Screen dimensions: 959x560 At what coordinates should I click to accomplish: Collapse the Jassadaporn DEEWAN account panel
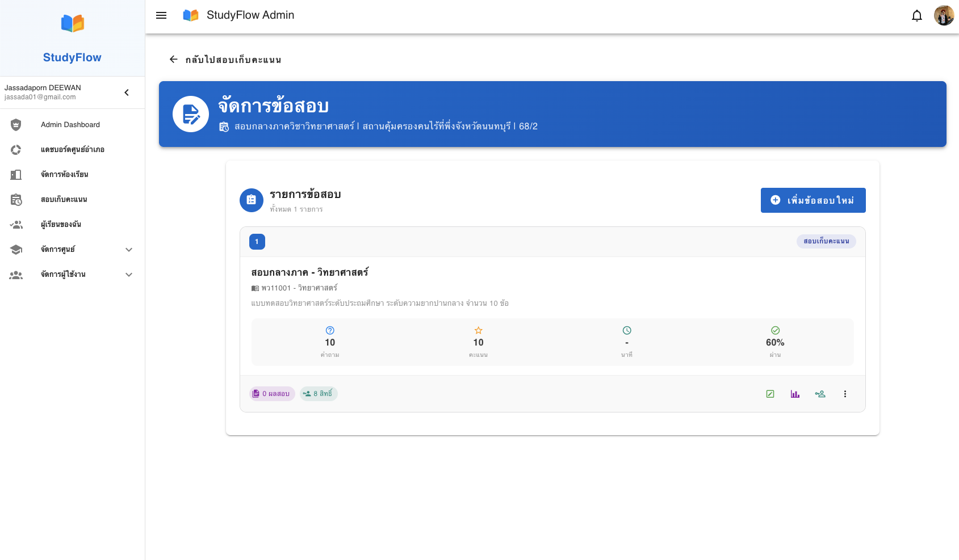coord(127,92)
